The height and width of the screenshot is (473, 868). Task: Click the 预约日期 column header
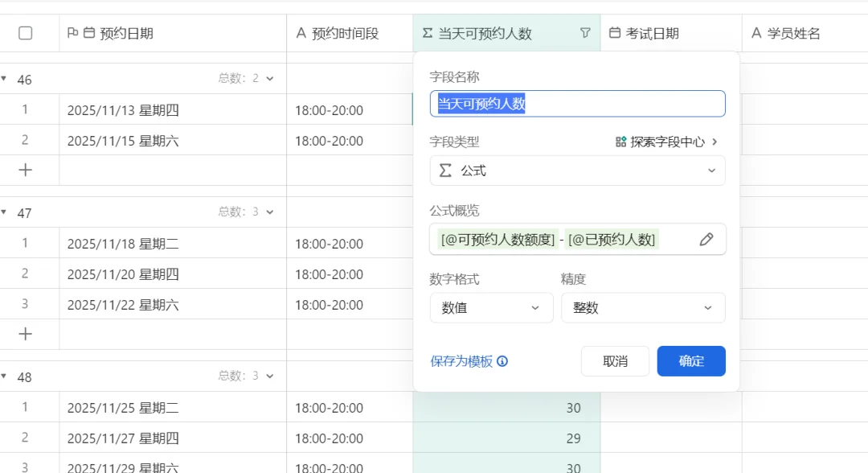point(173,33)
